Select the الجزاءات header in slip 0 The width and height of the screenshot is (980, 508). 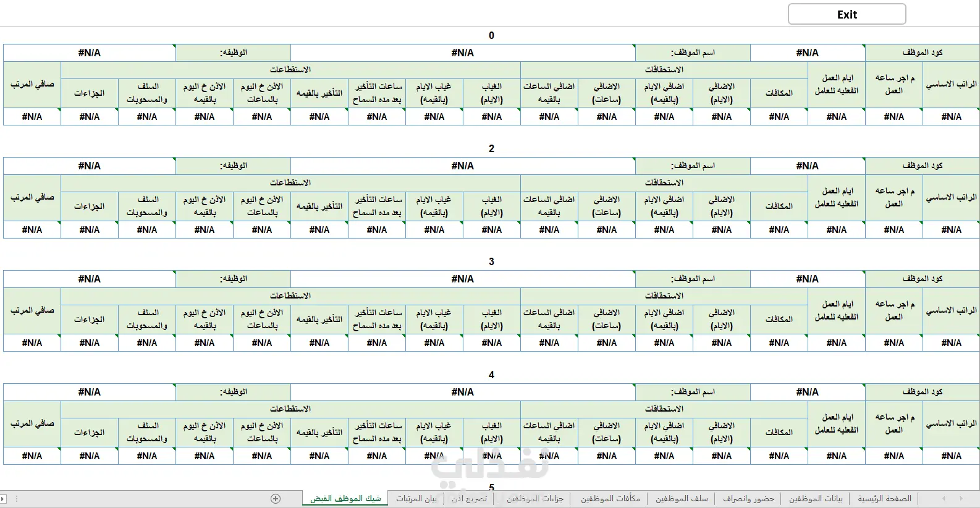pyautogui.click(x=90, y=93)
